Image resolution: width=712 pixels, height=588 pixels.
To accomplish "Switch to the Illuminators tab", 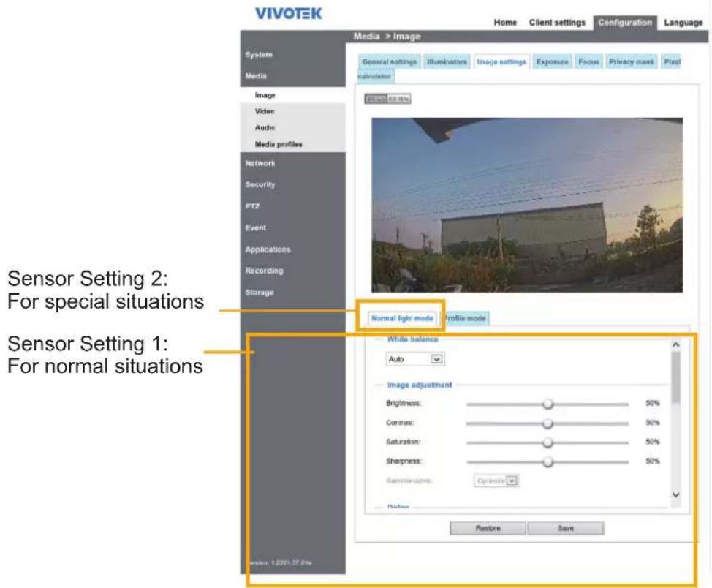I will pyautogui.click(x=447, y=61).
